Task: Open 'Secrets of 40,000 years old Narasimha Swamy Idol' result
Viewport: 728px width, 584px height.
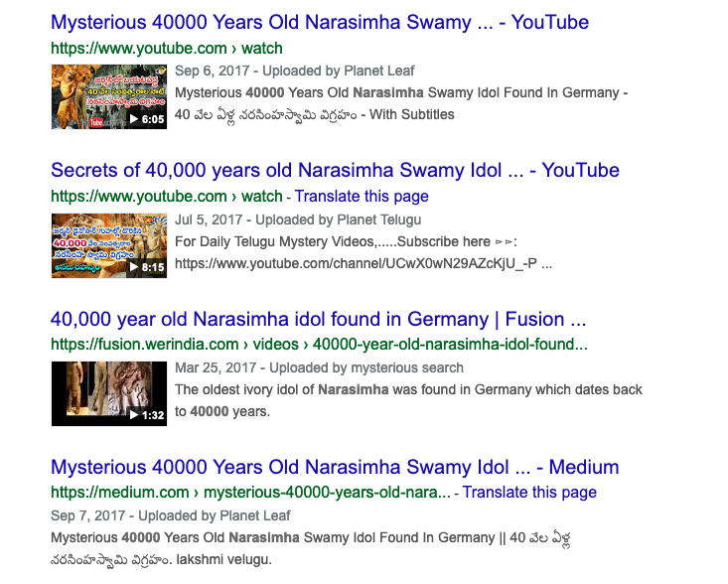Action: (x=336, y=171)
